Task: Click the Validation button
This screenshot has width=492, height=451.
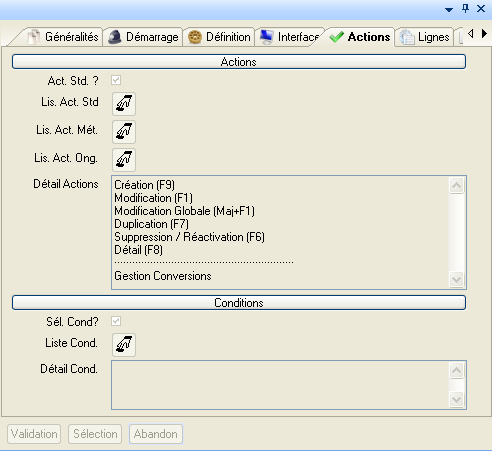Action: [34, 434]
